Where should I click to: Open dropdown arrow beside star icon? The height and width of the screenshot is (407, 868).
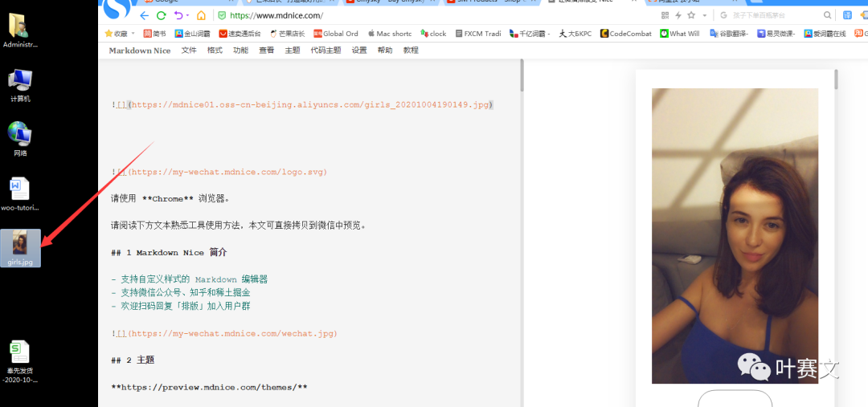click(705, 15)
